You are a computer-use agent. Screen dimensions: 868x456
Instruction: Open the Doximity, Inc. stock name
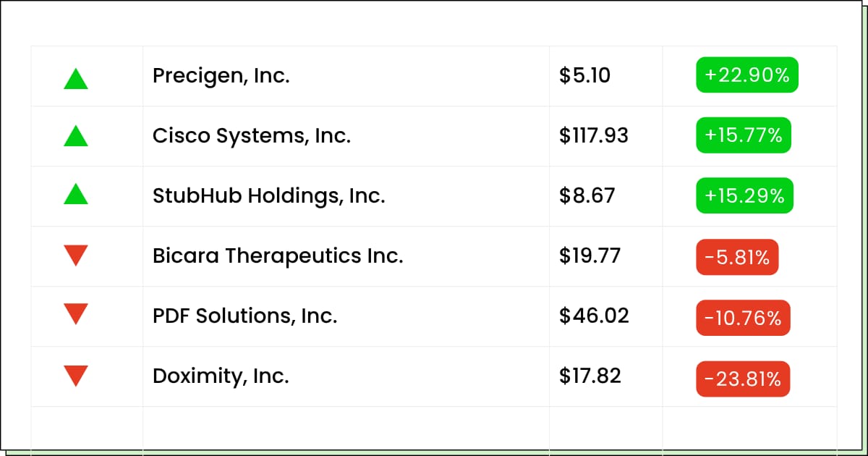(221, 376)
